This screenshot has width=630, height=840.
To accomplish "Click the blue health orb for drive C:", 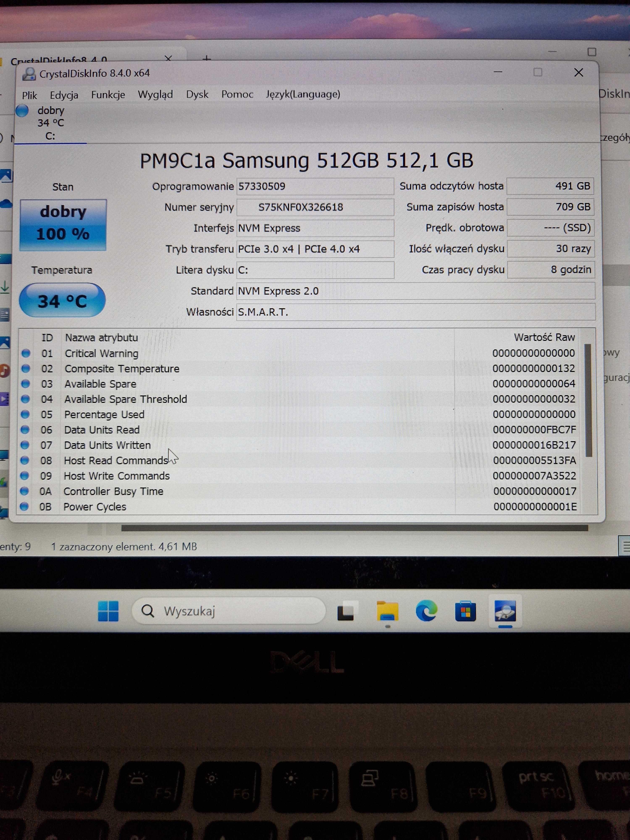I will [22, 110].
